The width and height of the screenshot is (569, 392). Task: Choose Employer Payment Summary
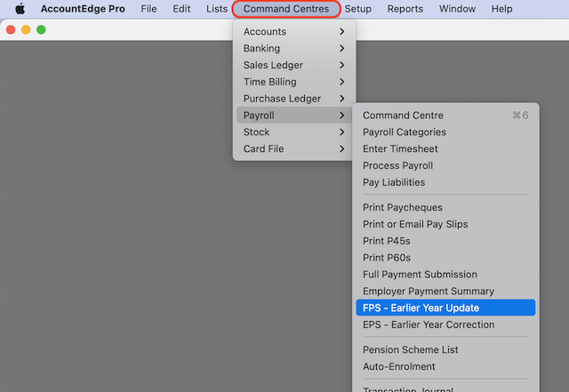pyautogui.click(x=445, y=291)
